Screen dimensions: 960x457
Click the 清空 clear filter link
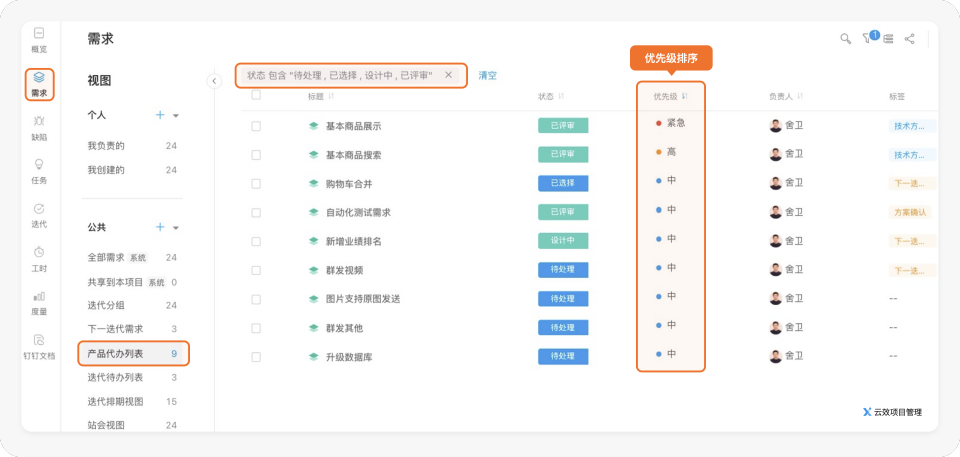[x=487, y=76]
